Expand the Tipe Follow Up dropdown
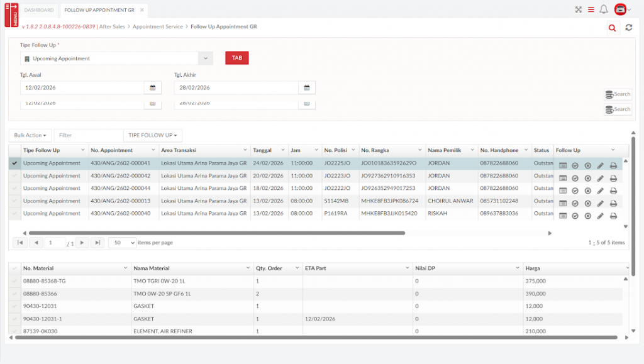Image resolution: width=644 pixels, height=364 pixels. click(206, 58)
